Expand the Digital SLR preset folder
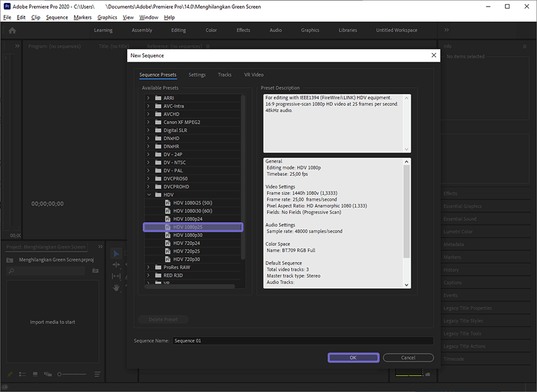The image size is (537, 392). click(x=149, y=130)
